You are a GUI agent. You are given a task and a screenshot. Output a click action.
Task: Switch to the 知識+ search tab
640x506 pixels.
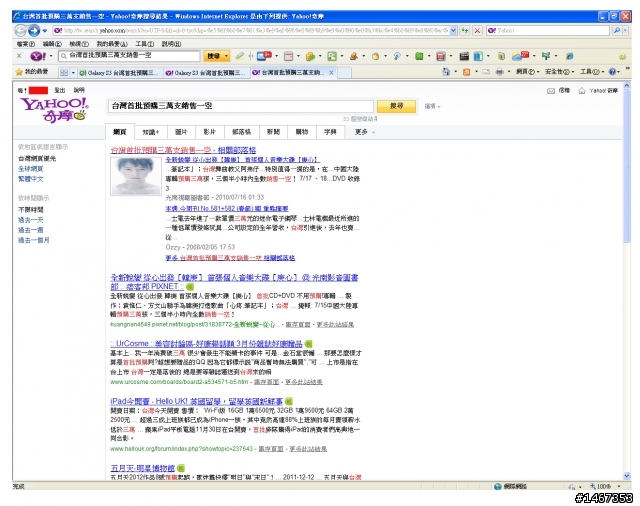pos(150,132)
